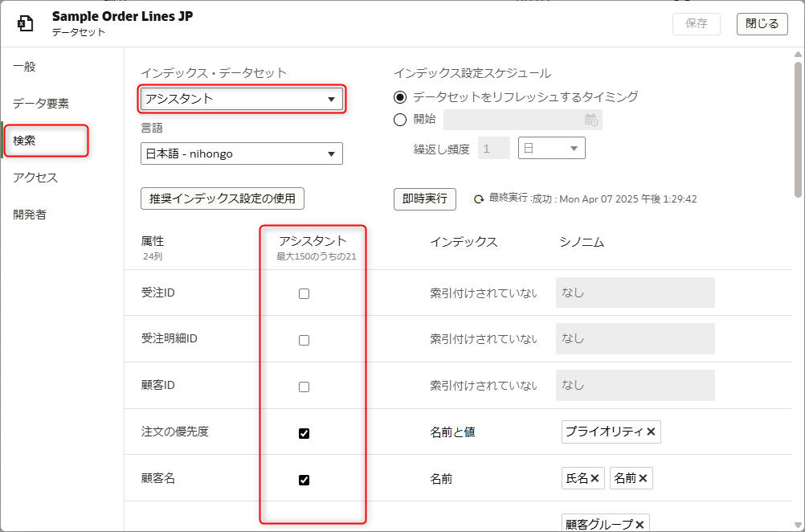Remove the 名前 synonym tag

643,479
